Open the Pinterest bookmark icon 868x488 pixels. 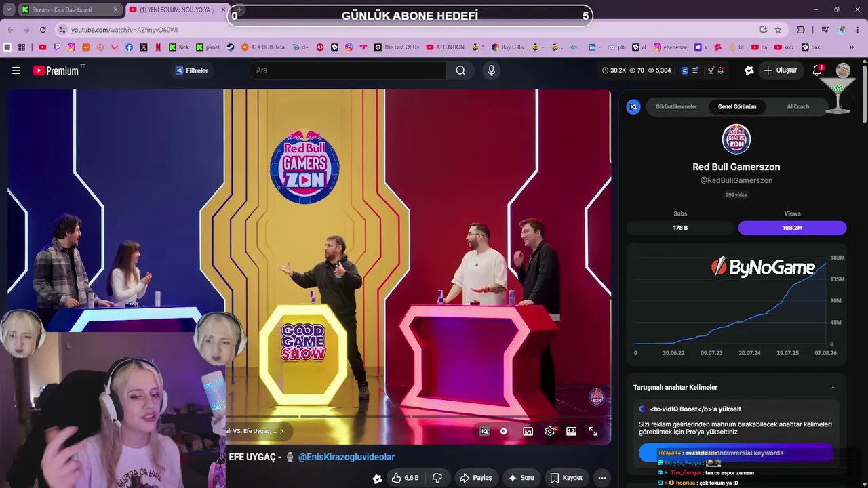[319, 47]
